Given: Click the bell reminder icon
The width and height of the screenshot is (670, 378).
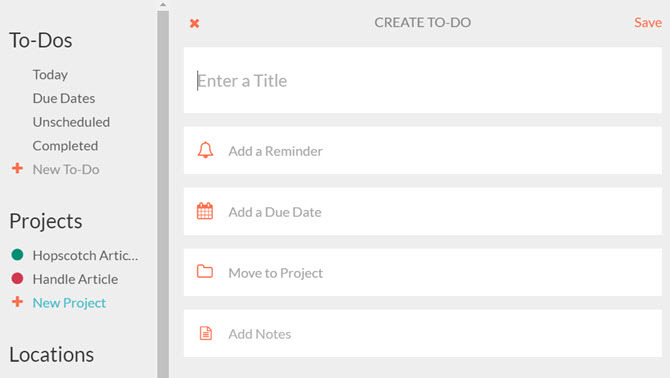Looking at the screenshot, I should [205, 150].
